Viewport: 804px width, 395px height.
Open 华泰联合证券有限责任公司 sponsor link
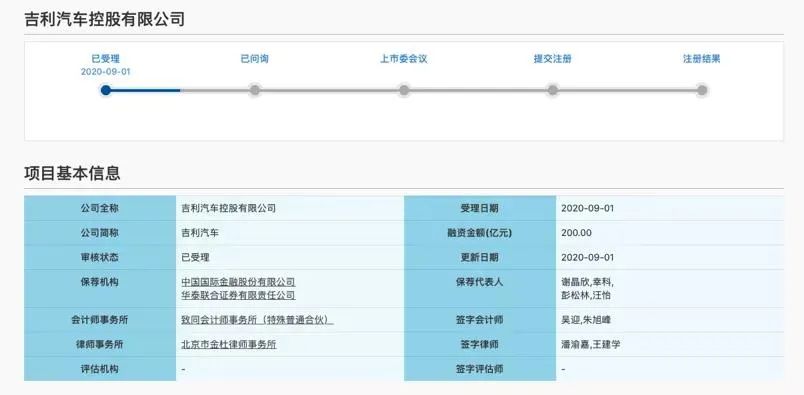point(238,295)
